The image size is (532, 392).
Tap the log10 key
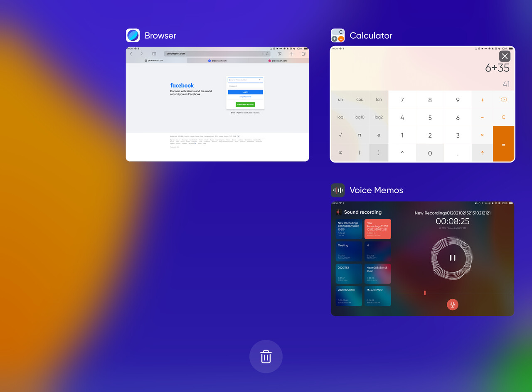click(x=360, y=117)
